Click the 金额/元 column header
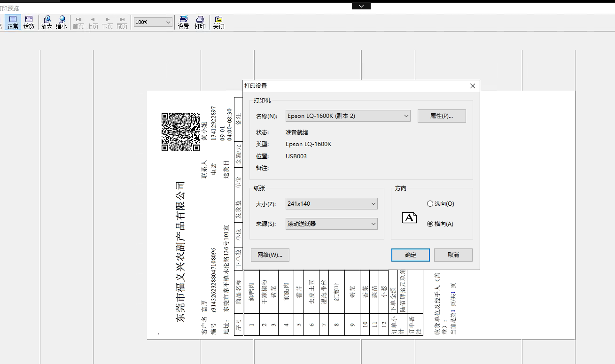615x364 pixels. (239, 154)
